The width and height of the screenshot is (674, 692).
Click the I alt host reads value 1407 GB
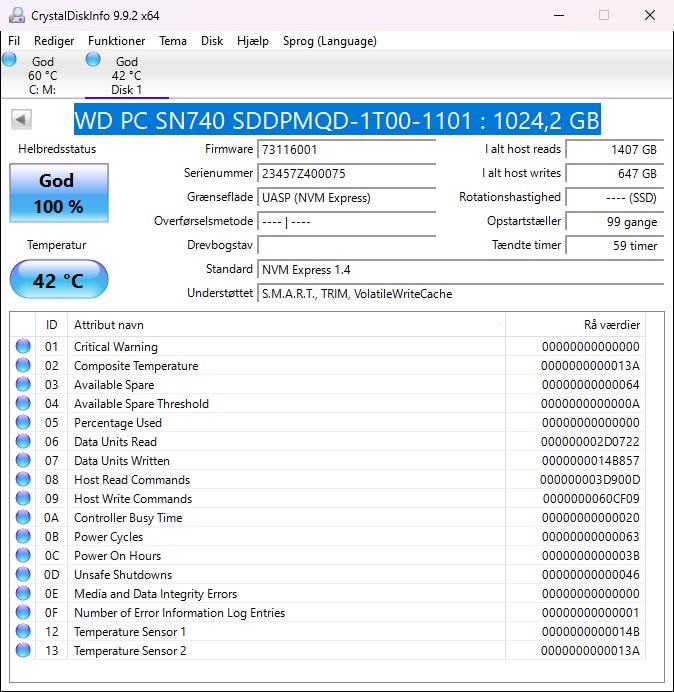614,150
